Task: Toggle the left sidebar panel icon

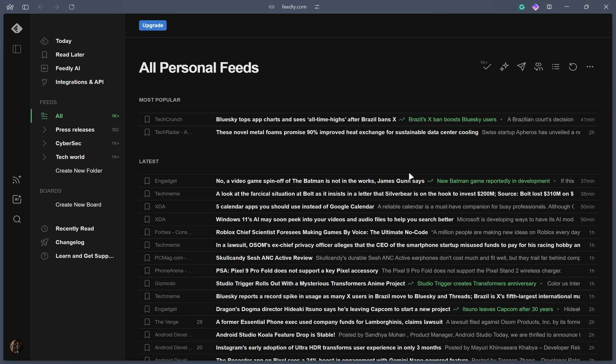Action: tap(17, 49)
